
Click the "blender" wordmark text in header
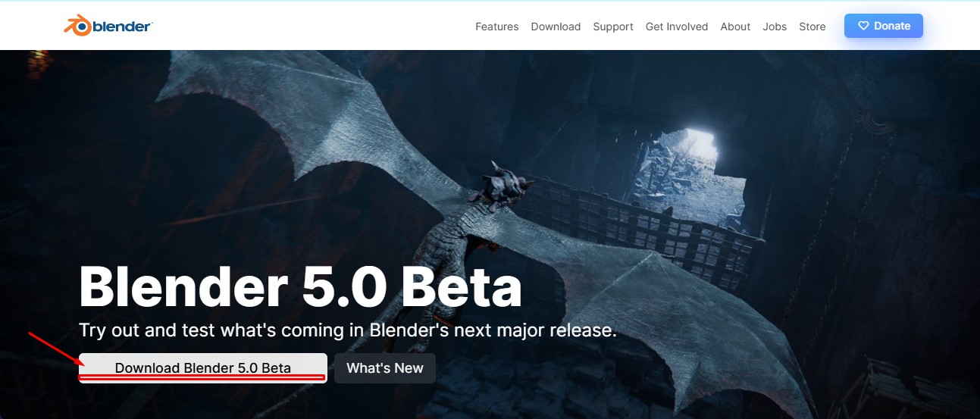pos(123,27)
